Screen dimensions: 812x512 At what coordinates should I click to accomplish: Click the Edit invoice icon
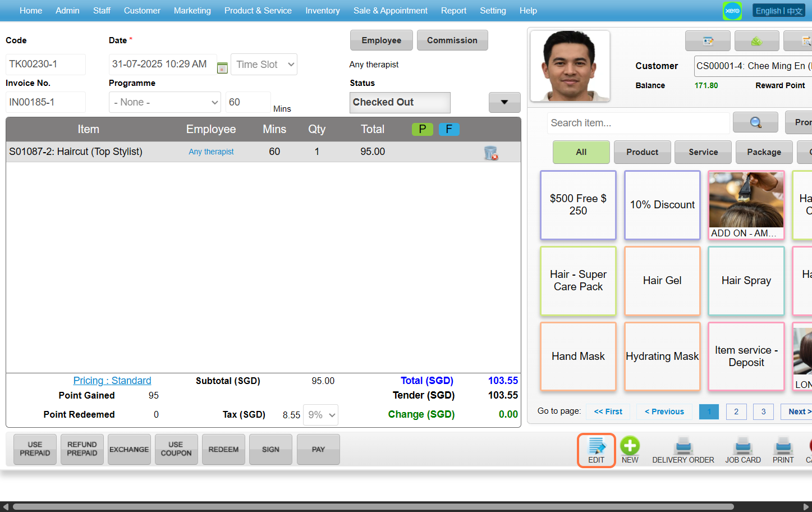[x=596, y=447]
